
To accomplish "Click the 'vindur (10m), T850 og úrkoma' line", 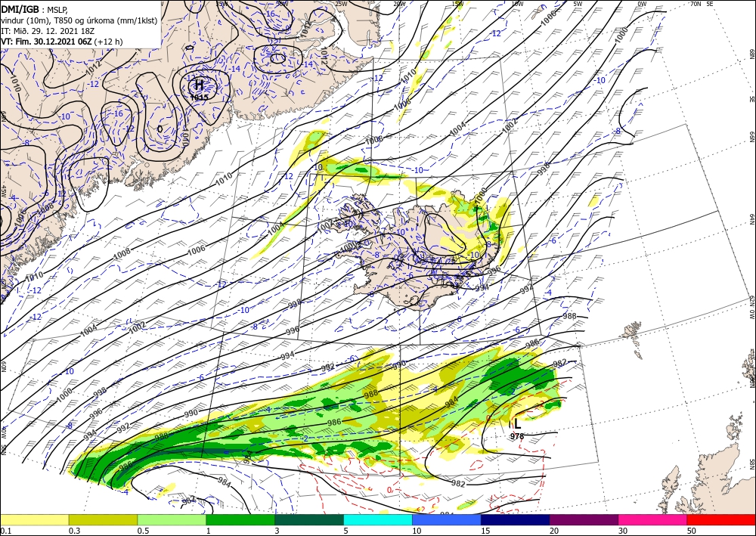I will (x=79, y=20).
